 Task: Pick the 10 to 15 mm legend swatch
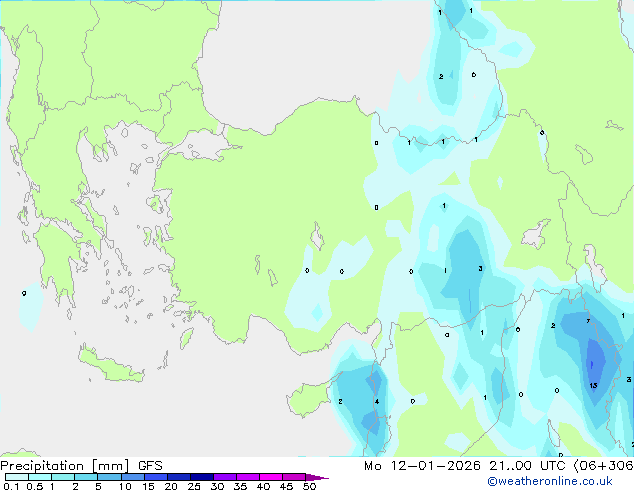132,477
